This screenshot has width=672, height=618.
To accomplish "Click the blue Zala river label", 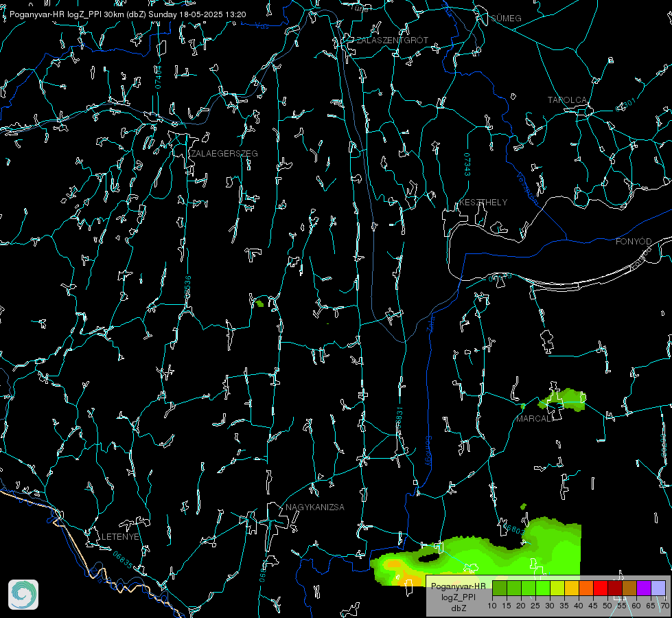I will point(430,323).
